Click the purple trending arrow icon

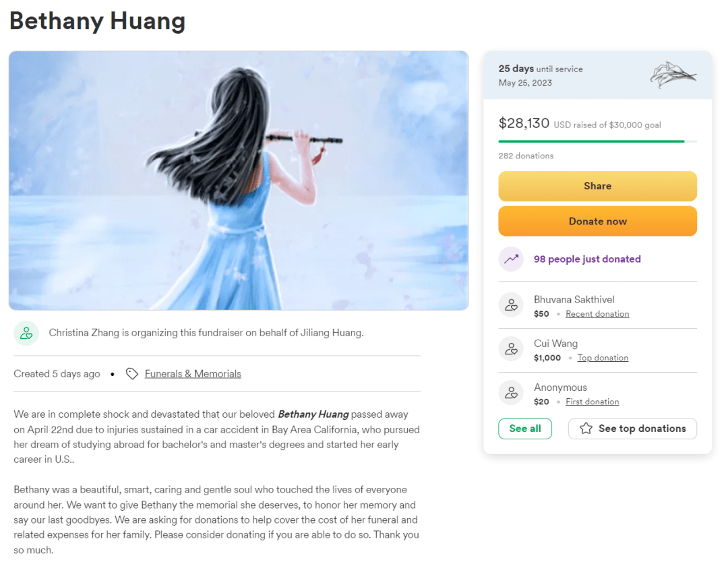[x=511, y=259]
